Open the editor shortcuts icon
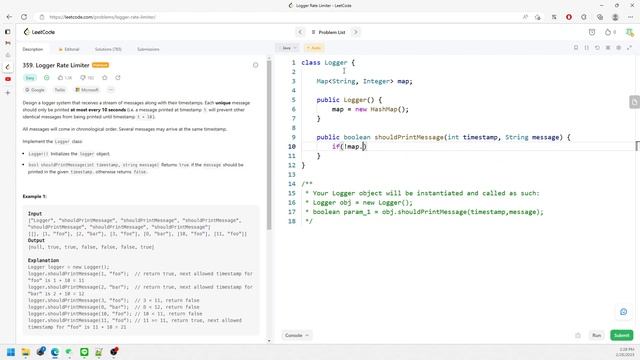640x360 pixels. pos(608,48)
